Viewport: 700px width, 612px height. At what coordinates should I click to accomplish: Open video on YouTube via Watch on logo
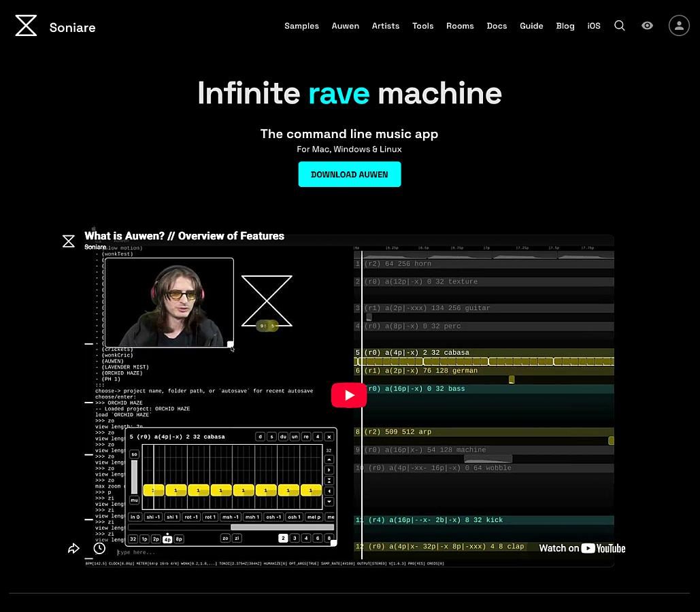[582, 548]
